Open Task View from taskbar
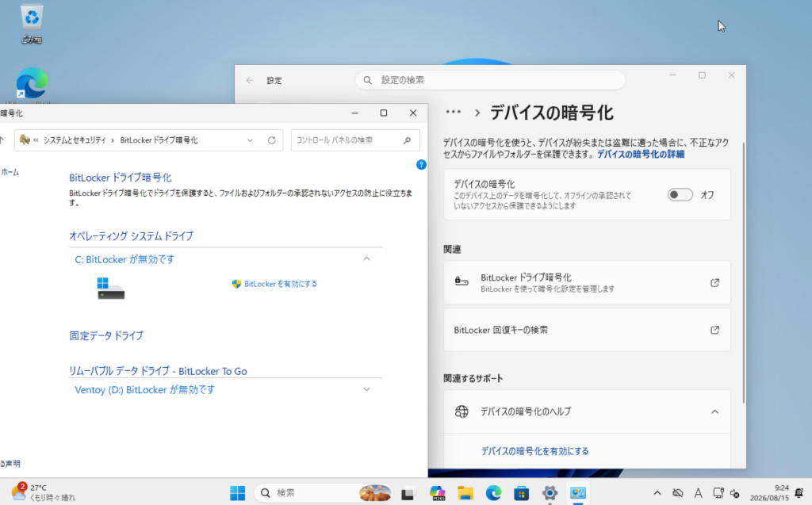 pyautogui.click(x=408, y=493)
